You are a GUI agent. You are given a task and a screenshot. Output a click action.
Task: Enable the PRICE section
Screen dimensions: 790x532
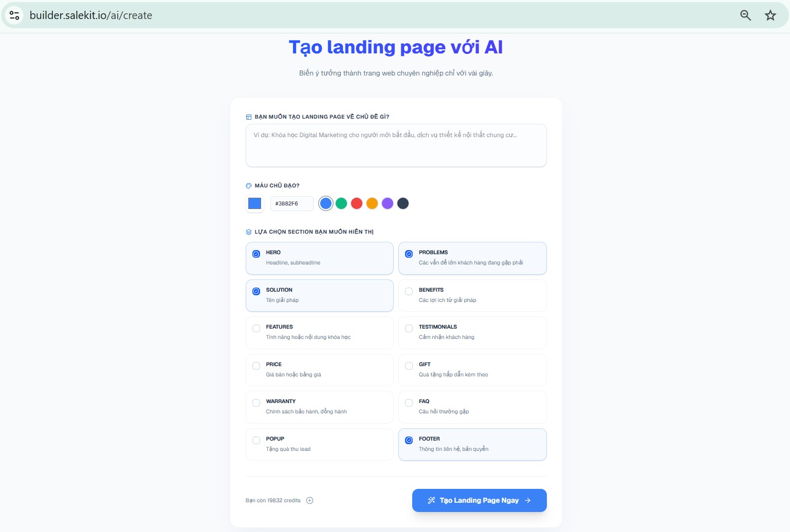click(256, 366)
